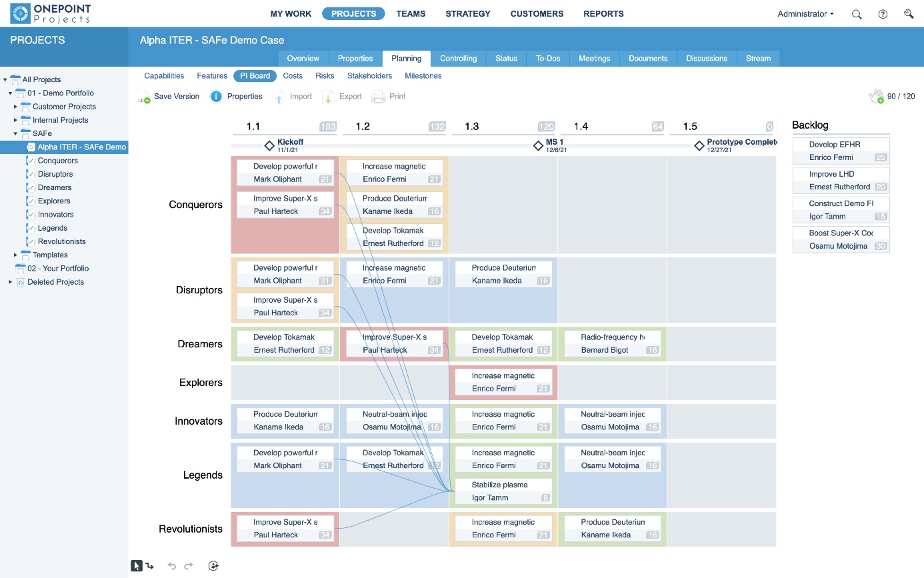The height and width of the screenshot is (578, 924).
Task: Click the Templates folder icon
Action: tap(26, 255)
